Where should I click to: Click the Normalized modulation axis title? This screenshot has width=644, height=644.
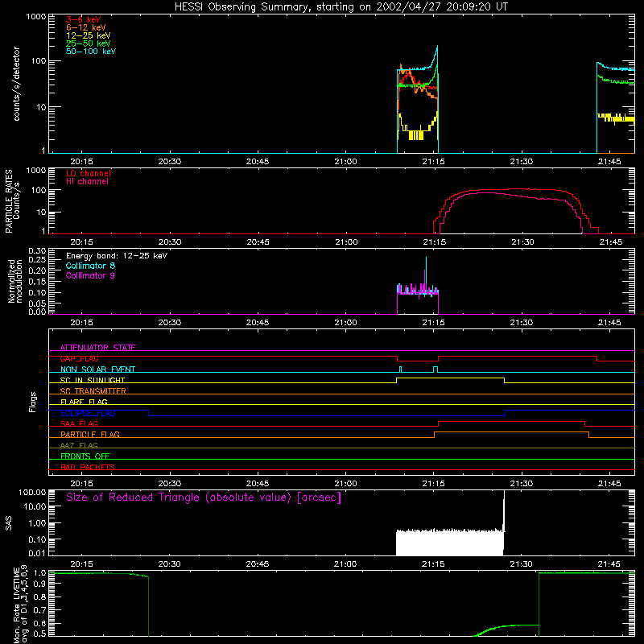[x=15, y=281]
